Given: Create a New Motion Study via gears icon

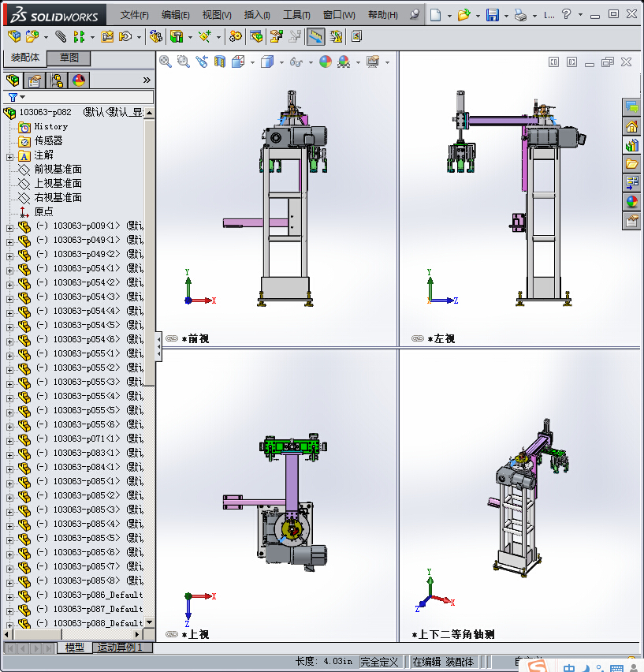Looking at the screenshot, I should pyautogui.click(x=235, y=36).
